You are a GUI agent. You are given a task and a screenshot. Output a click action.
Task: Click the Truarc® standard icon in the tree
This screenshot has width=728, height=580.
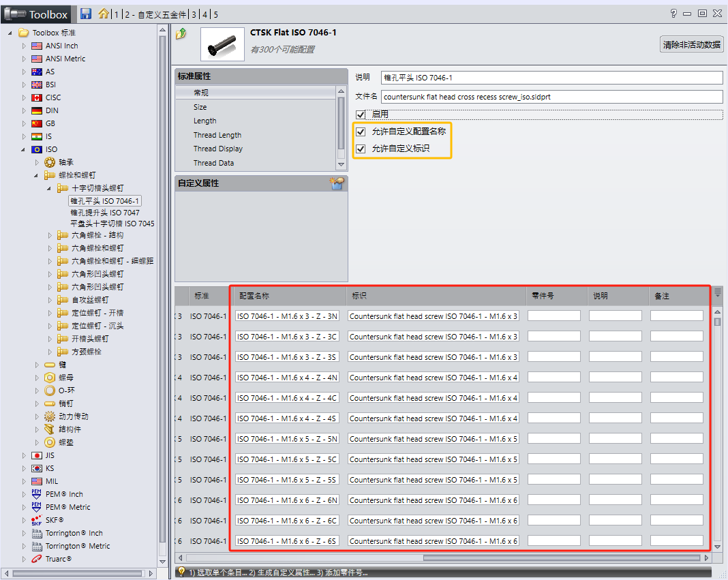click(37, 558)
